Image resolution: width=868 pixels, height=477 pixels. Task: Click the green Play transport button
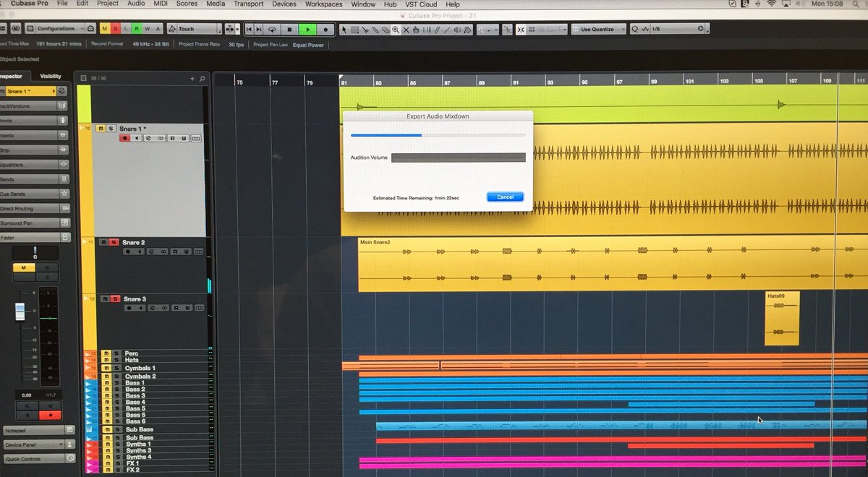tap(307, 29)
